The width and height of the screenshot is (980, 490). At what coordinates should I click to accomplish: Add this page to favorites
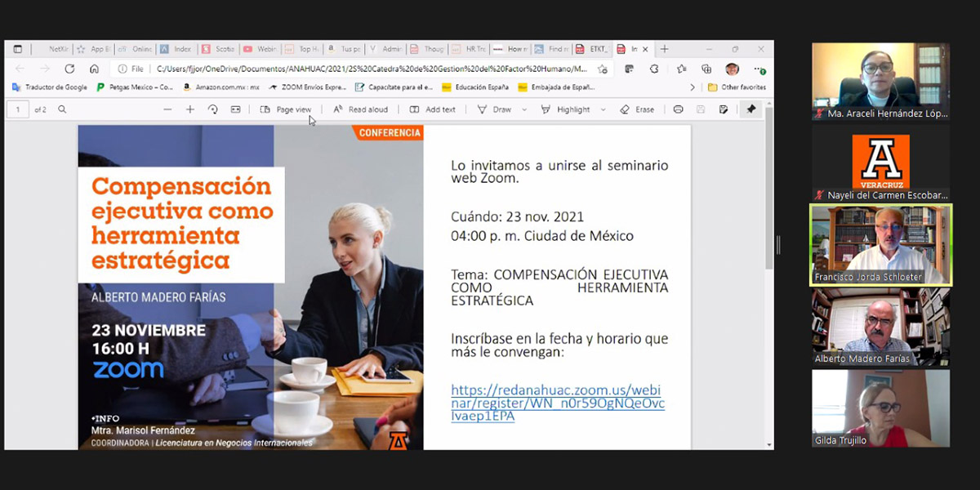602,69
